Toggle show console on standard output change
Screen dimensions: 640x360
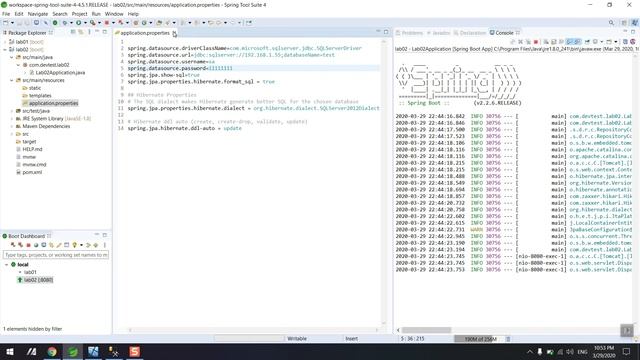coord(569,42)
